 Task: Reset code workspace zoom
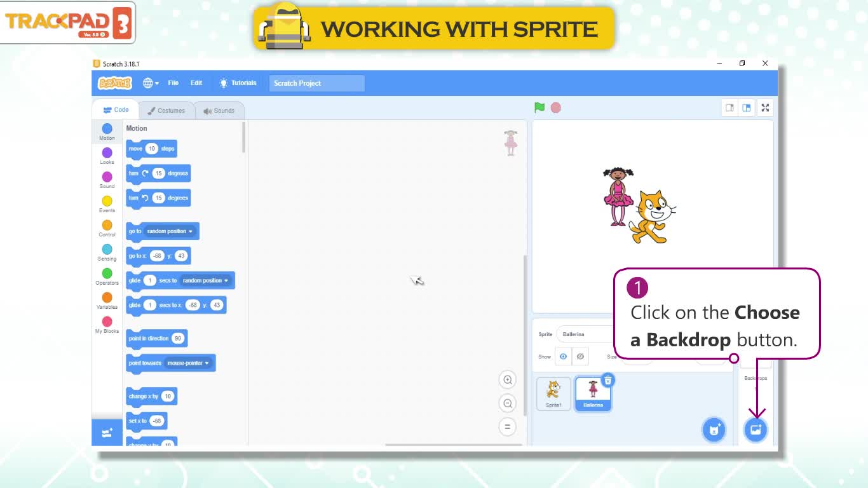coord(507,426)
